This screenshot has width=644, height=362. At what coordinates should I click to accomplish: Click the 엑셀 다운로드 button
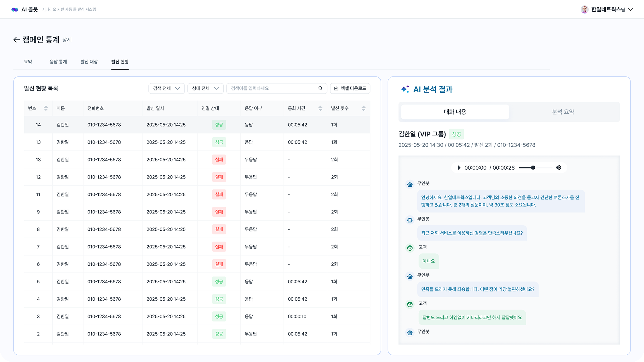coord(350,88)
